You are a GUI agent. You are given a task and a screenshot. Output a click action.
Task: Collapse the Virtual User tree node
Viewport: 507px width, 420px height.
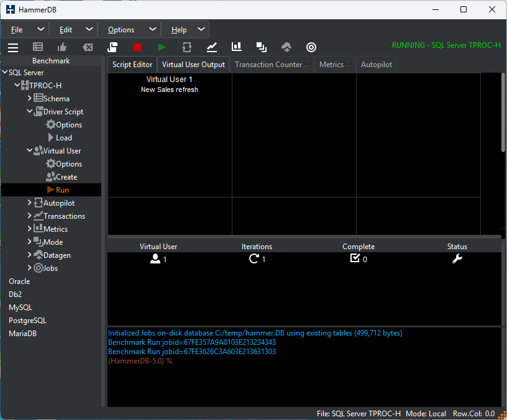click(x=29, y=150)
